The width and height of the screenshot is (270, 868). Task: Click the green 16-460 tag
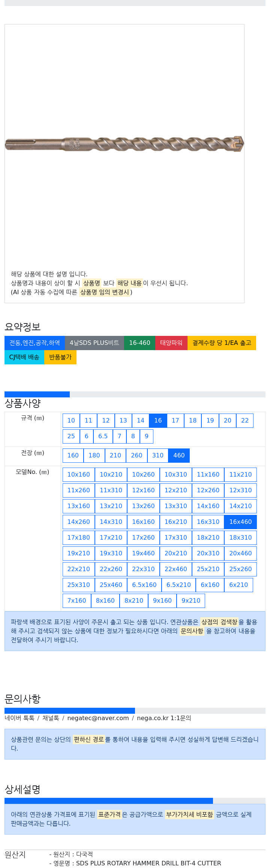[x=139, y=343]
